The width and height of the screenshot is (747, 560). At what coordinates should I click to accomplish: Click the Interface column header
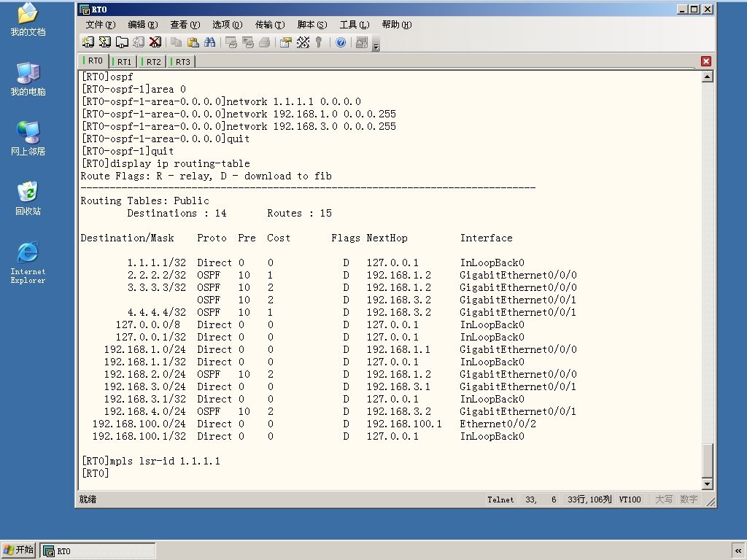487,238
